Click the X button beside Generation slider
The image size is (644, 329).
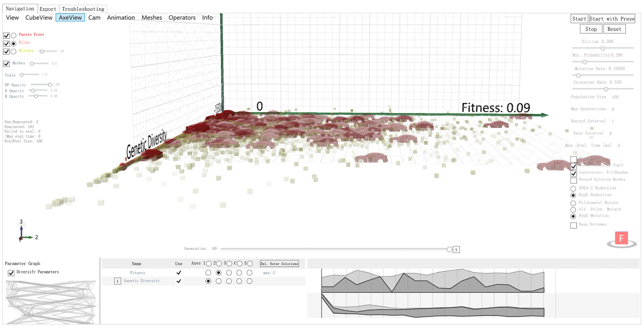[456, 250]
